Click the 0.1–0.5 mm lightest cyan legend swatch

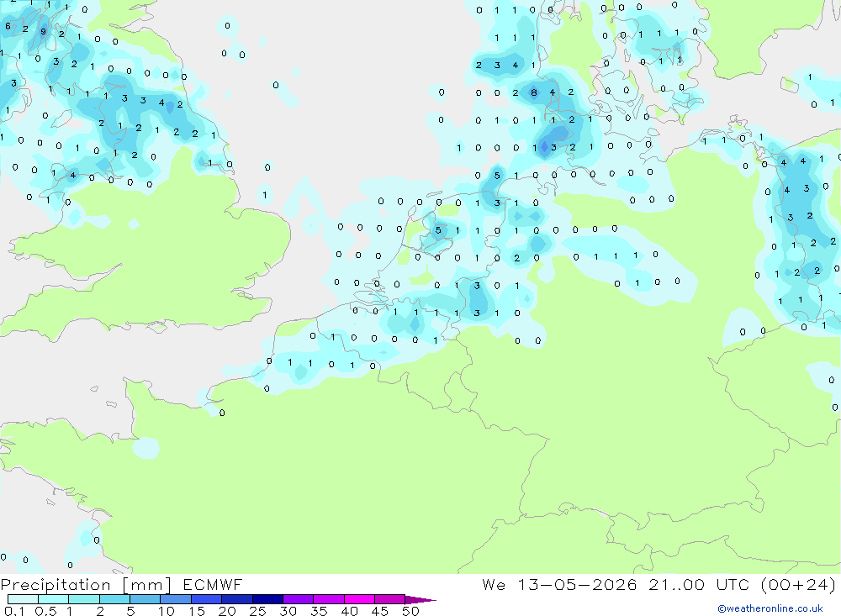pos(23,599)
